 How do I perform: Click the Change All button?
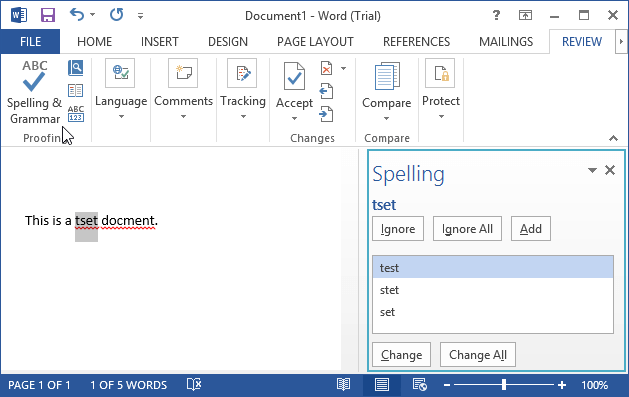478,354
